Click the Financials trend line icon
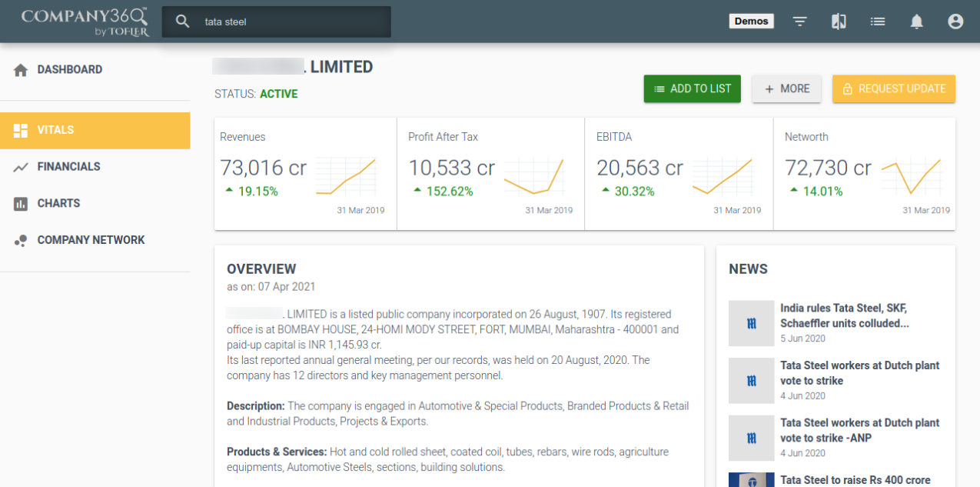 [21, 167]
